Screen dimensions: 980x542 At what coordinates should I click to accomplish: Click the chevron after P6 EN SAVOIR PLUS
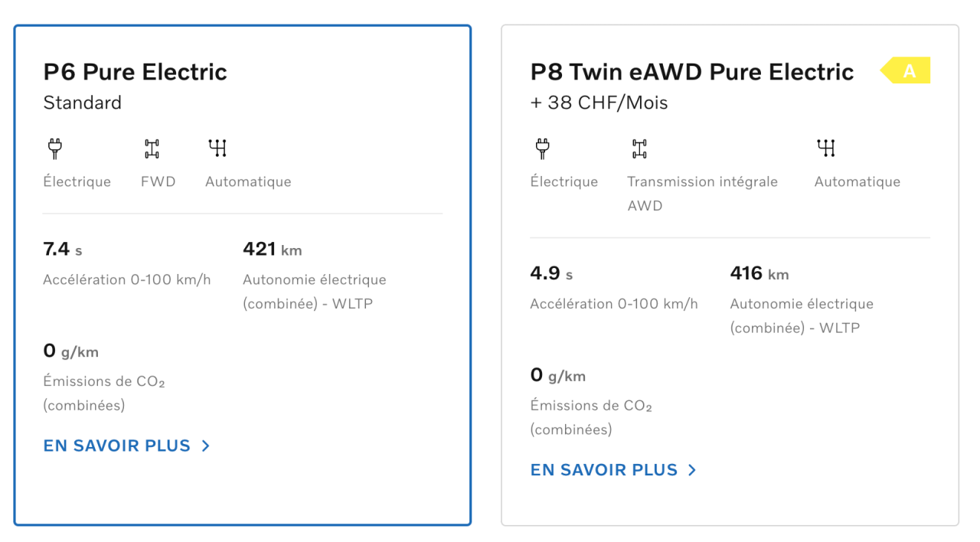pos(205,446)
